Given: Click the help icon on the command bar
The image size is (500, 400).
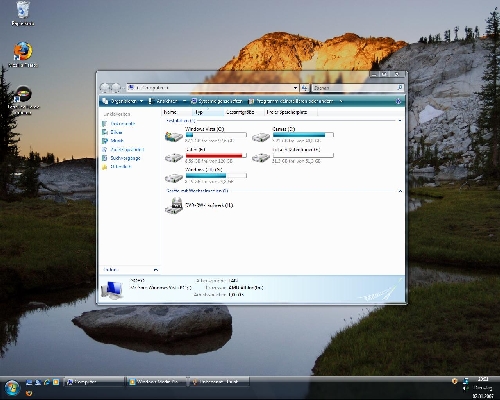Looking at the screenshot, I should 398,101.
